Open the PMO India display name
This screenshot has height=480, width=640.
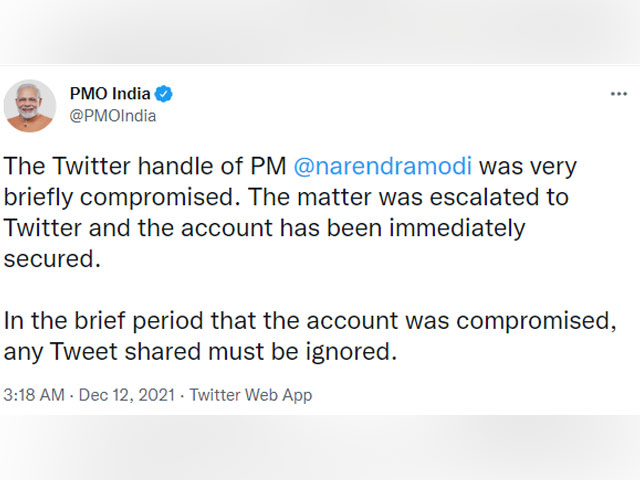tap(110, 94)
